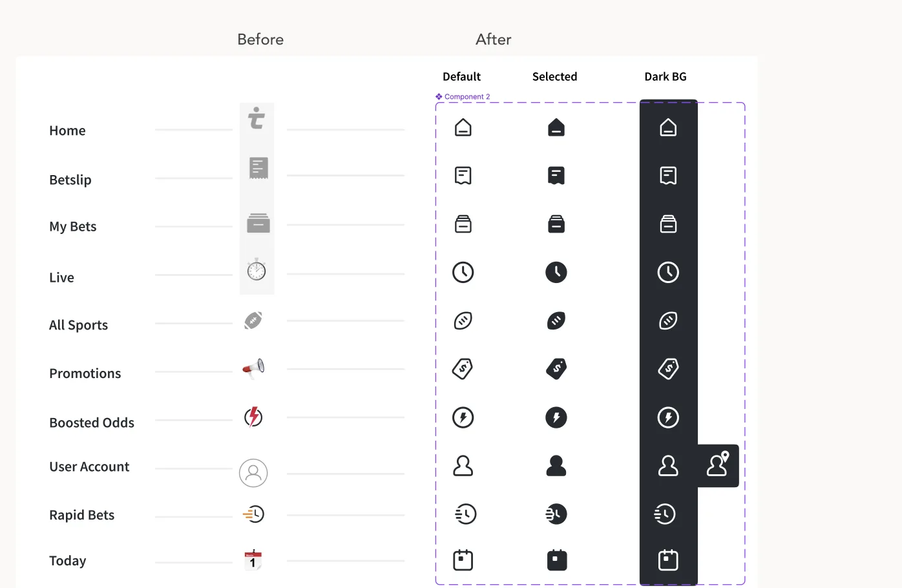Click the old User Account circle avatar icon
The width and height of the screenshot is (902, 588).
tap(253, 473)
